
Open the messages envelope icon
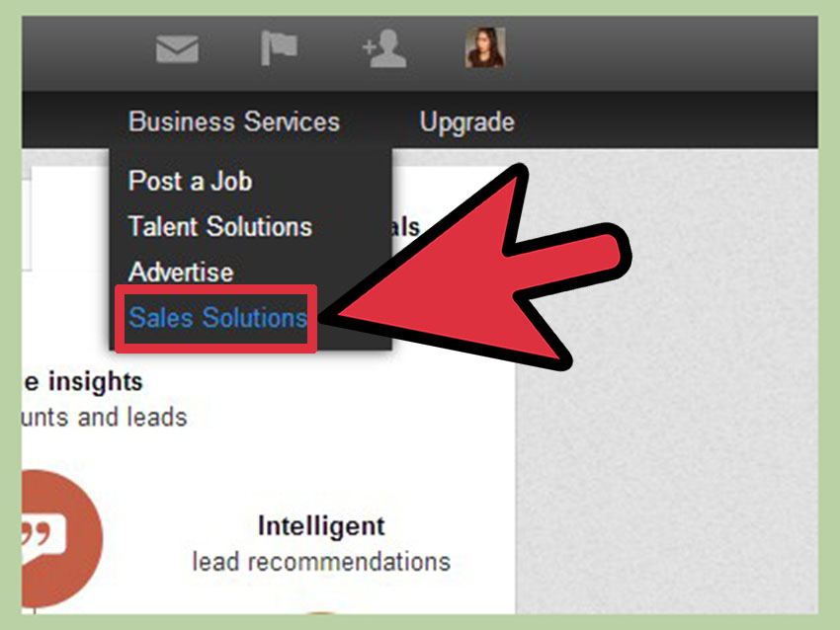[177, 49]
